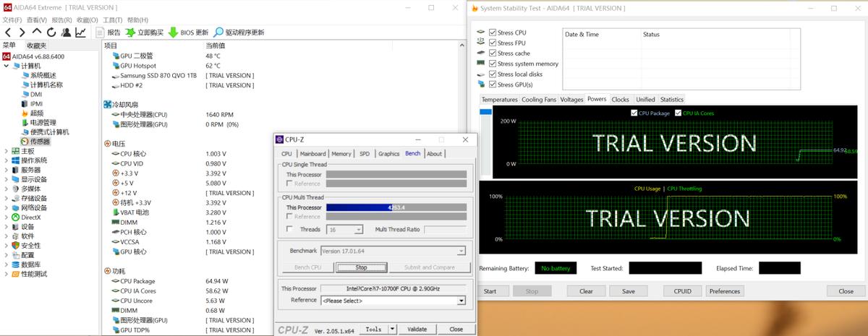Open the CPU-Z Tools dropdown arrow
Image resolution: width=868 pixels, height=336 pixels.
393,329
